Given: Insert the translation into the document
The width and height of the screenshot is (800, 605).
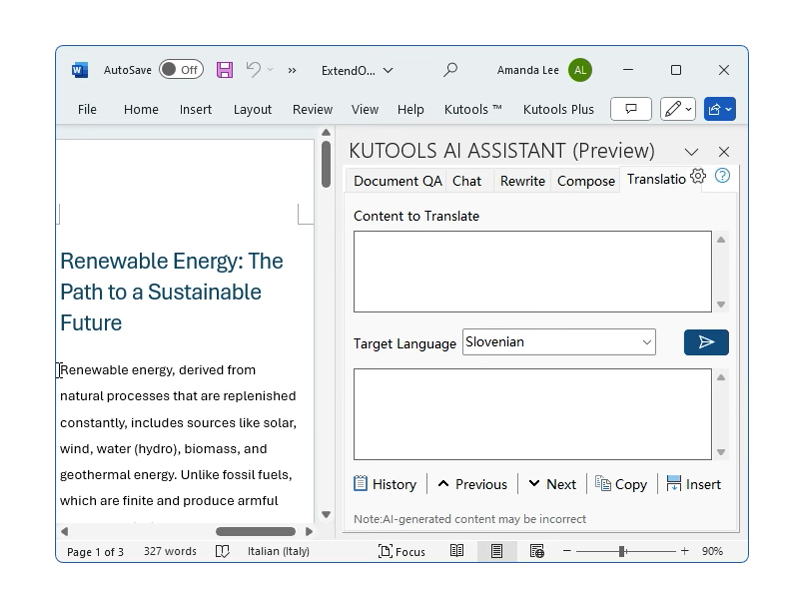Looking at the screenshot, I should (x=694, y=484).
